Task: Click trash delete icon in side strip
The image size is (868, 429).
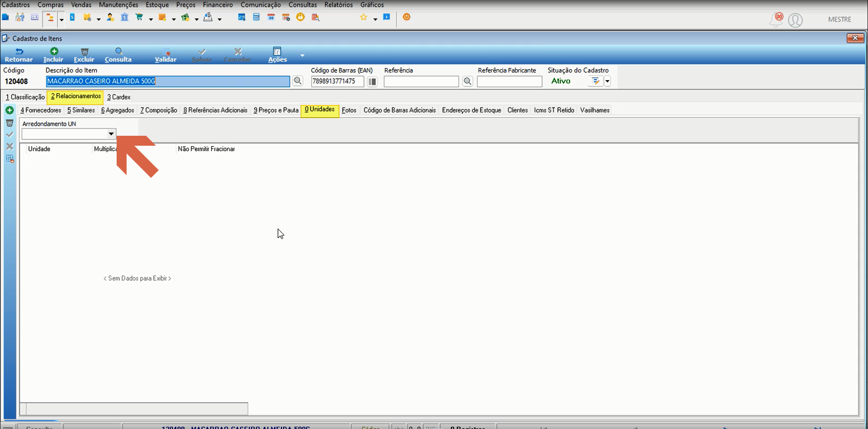Action: point(9,123)
